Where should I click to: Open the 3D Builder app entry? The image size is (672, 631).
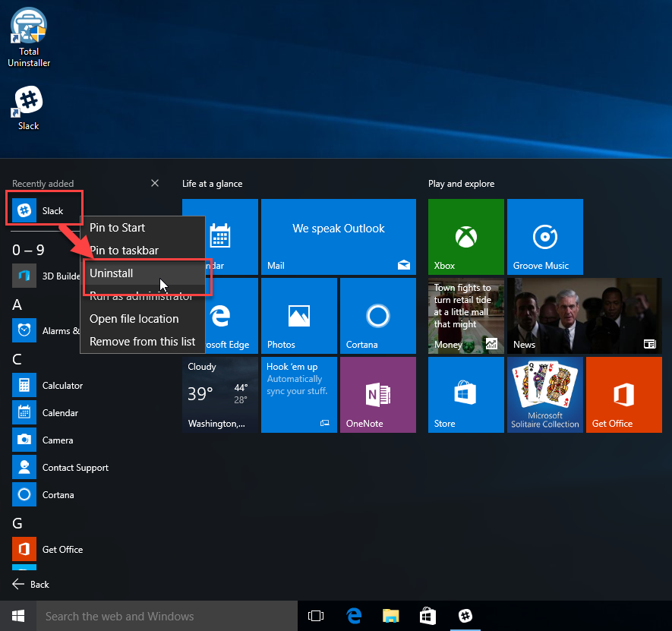point(46,276)
